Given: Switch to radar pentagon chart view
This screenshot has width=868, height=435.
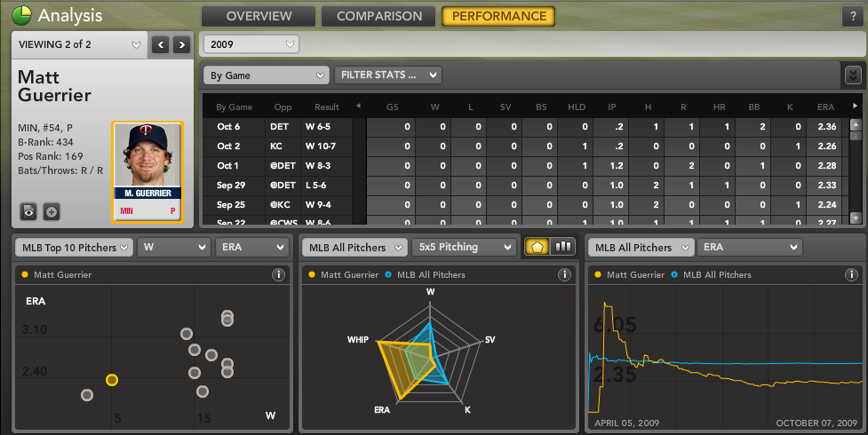Looking at the screenshot, I should pos(537,247).
